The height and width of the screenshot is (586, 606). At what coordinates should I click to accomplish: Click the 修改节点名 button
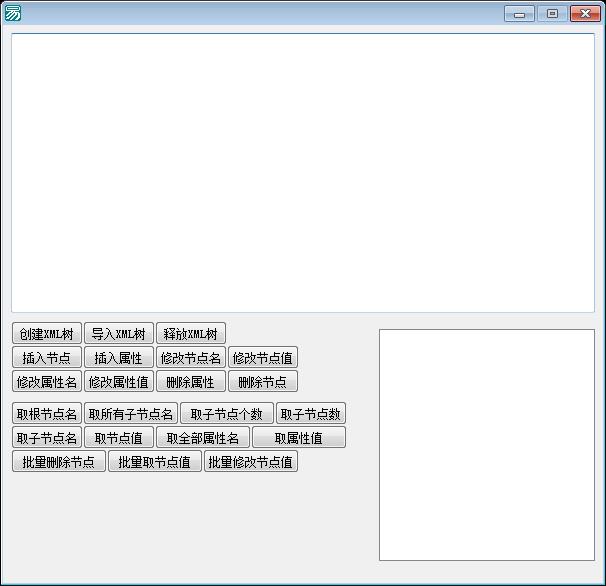point(191,357)
